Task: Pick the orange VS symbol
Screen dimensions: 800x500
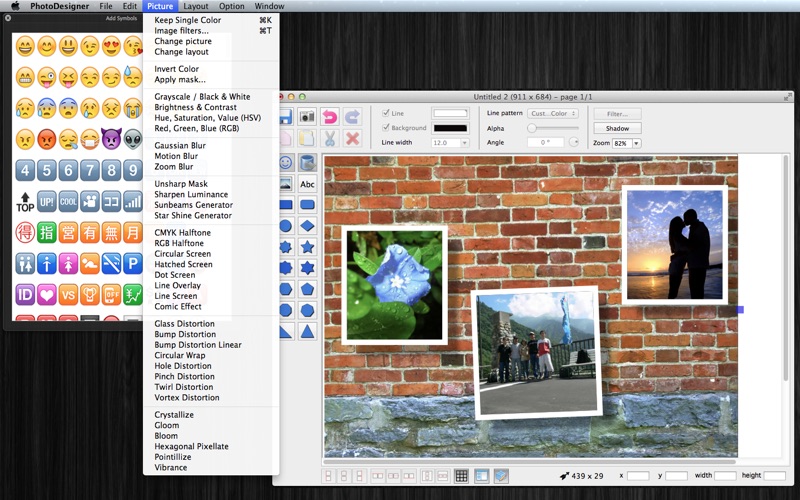Action: click(68, 295)
